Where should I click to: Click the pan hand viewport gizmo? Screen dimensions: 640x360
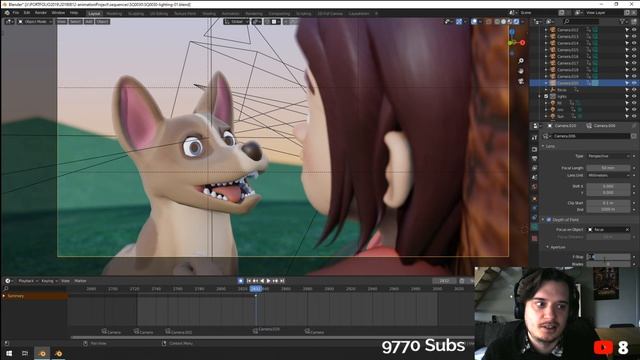click(521, 71)
